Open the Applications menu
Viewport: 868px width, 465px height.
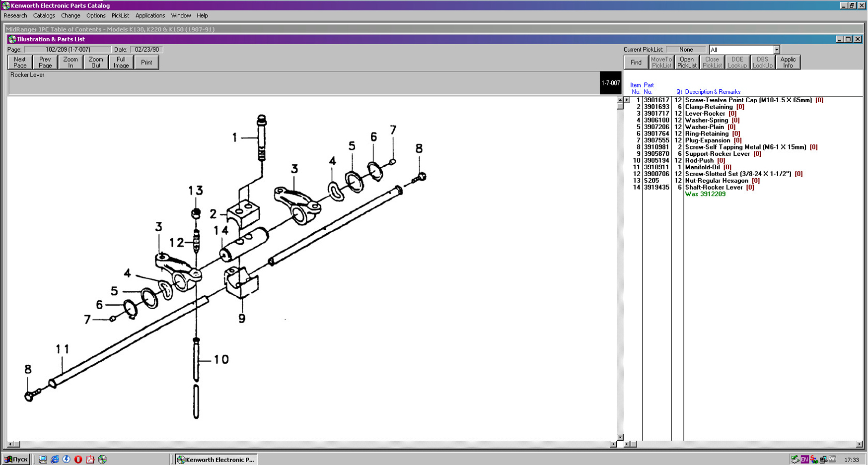click(x=150, y=16)
